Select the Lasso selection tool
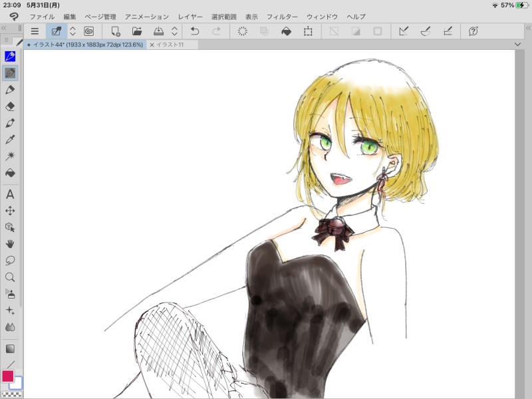The height and width of the screenshot is (399, 532). pos(10,261)
